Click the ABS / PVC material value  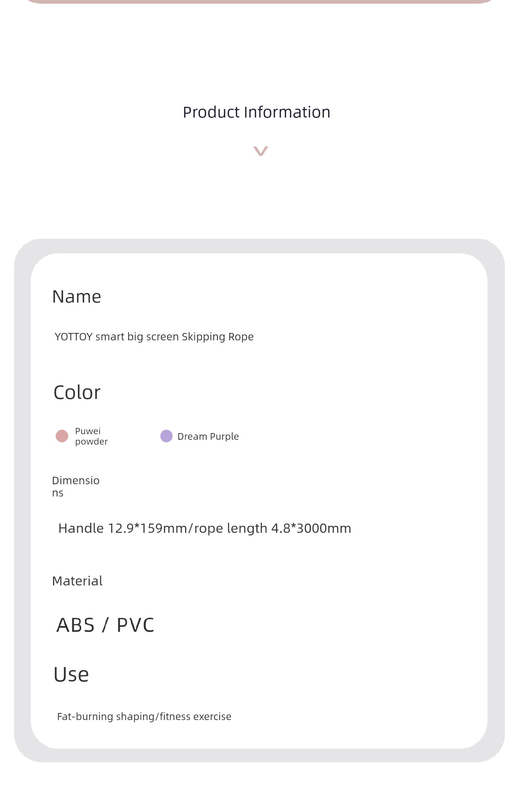tap(105, 625)
